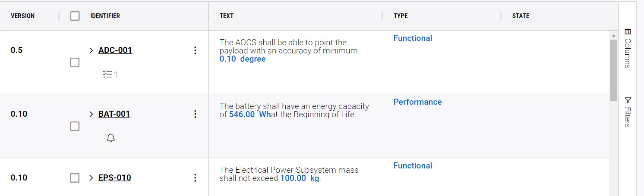Open the ADC-001 identifier link
The image size is (644, 196).
click(x=115, y=50)
